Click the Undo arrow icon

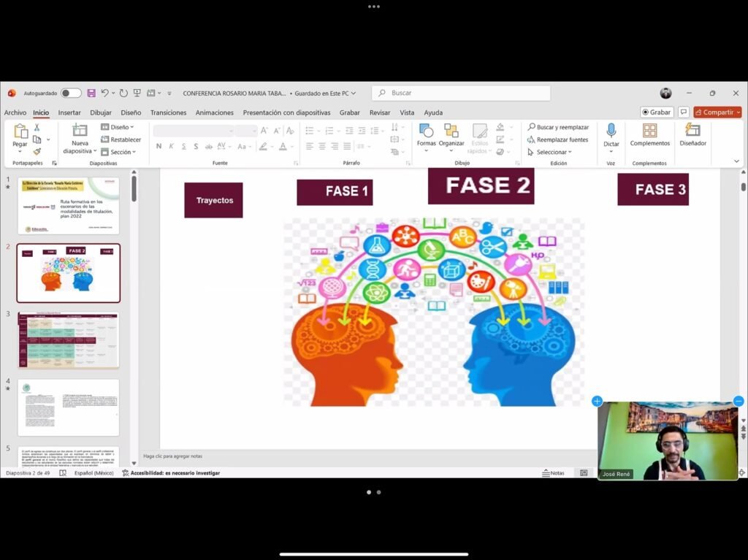coord(105,93)
